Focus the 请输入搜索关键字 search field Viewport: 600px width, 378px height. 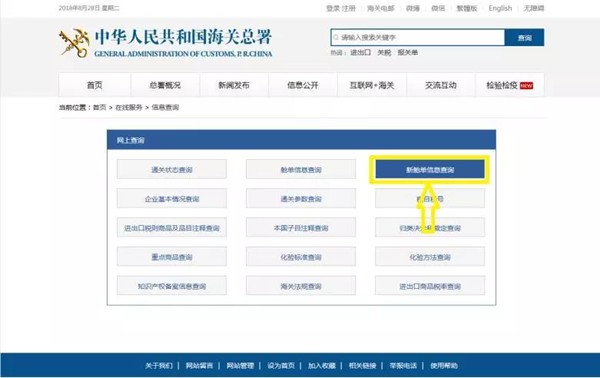pyautogui.click(x=417, y=37)
